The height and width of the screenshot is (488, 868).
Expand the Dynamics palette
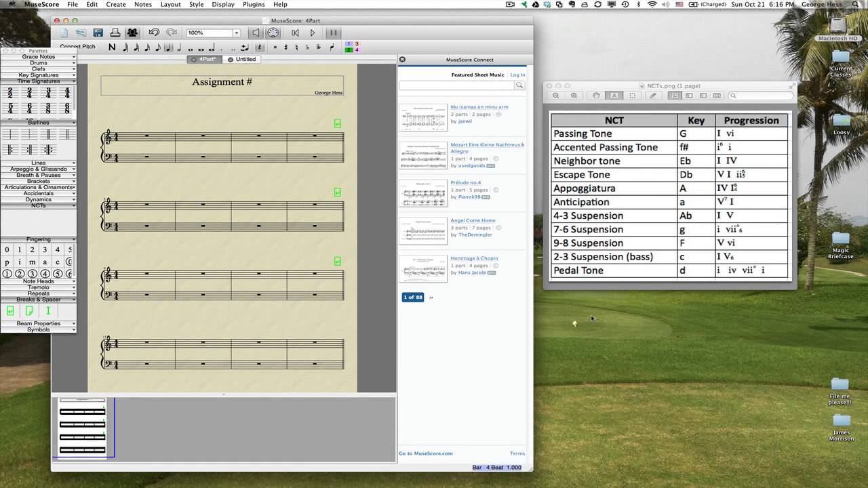click(39, 199)
